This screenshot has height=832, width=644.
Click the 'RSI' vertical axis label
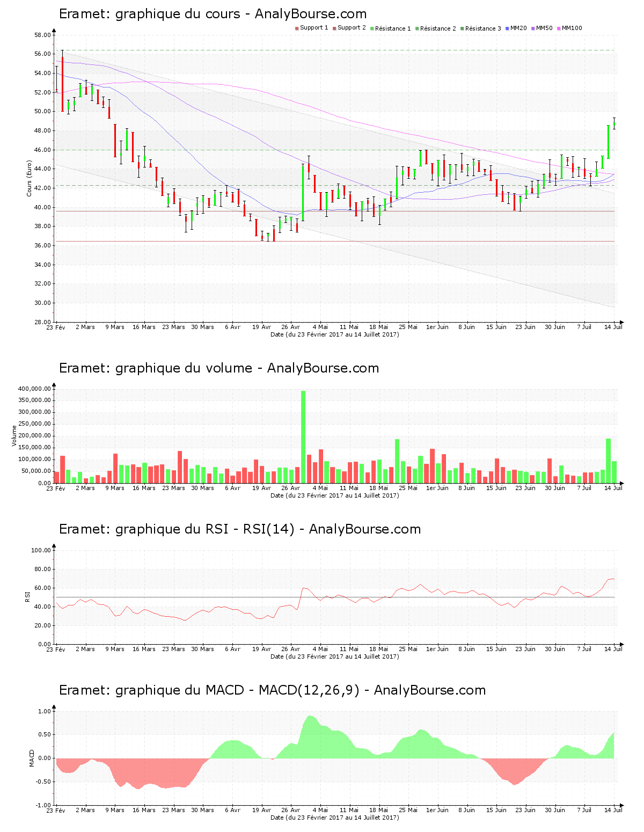tap(27, 596)
